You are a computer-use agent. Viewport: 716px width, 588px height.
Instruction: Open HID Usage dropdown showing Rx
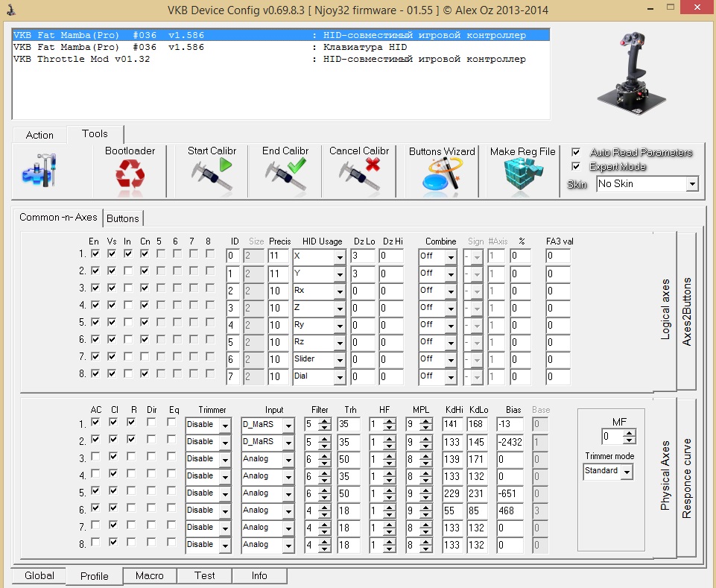pyautogui.click(x=319, y=291)
